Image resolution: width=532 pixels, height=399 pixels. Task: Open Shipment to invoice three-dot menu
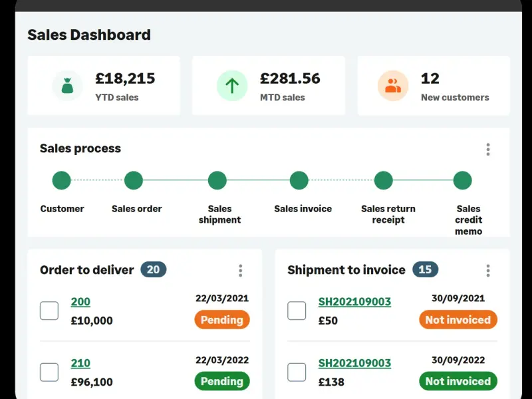[488, 270]
